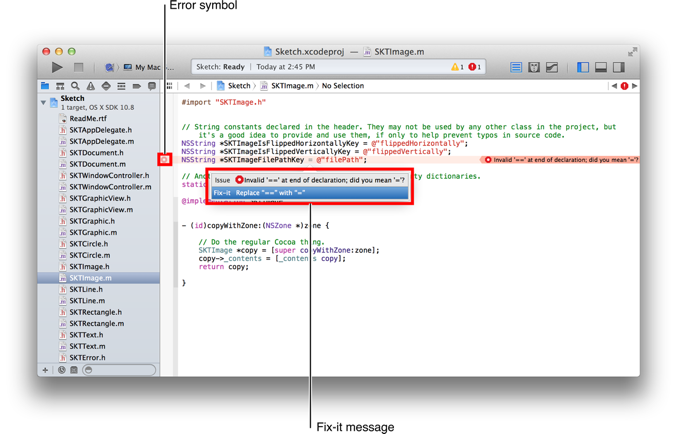
Task: Open the No Selection jump bar menu
Action: tap(343, 86)
